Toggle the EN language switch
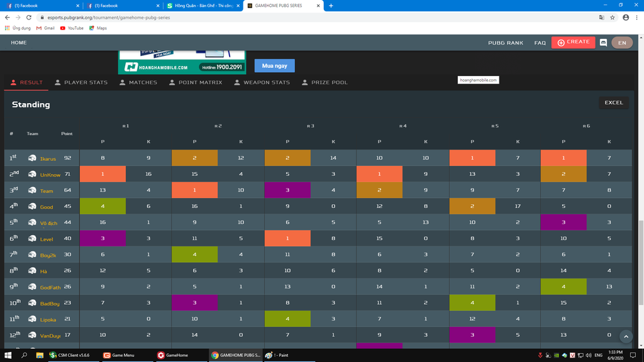The width and height of the screenshot is (644, 362). (x=622, y=43)
